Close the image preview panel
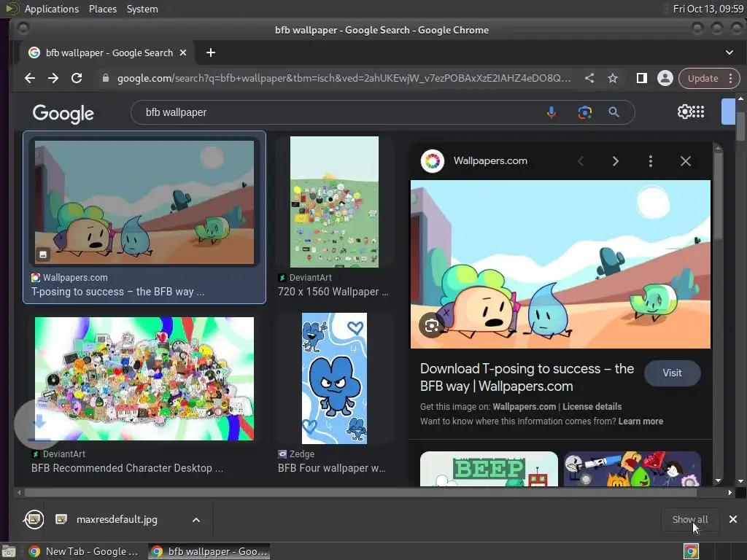 tap(686, 161)
